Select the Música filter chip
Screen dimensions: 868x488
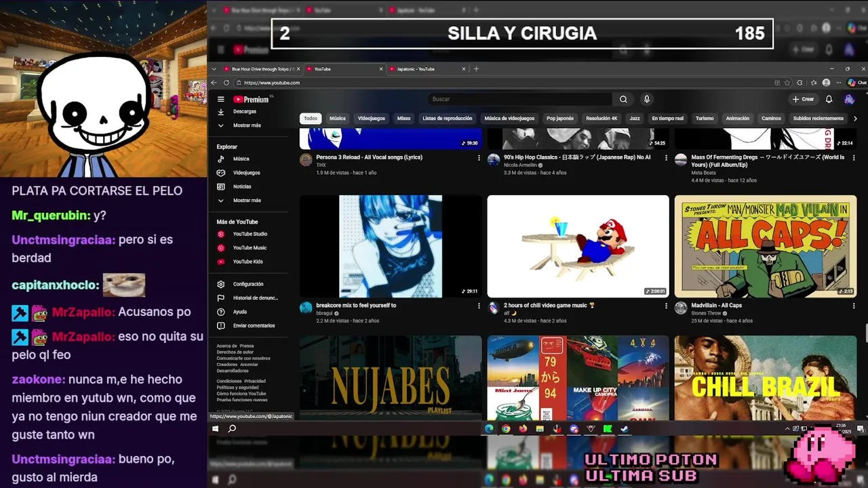pyautogui.click(x=338, y=119)
